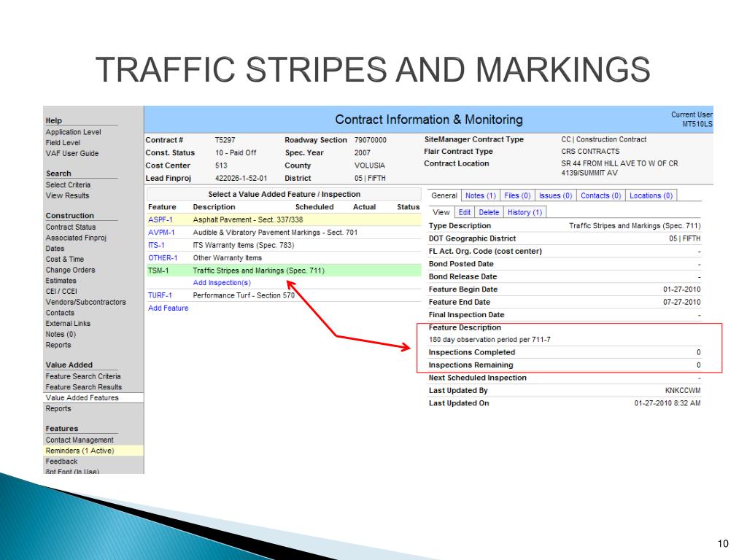747x560 pixels.
Task: Select feature OTHER-1
Action: point(163,257)
